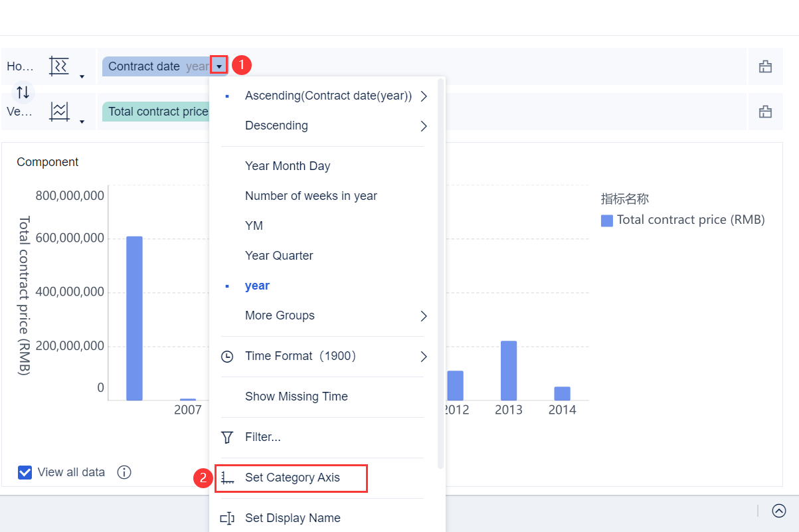The height and width of the screenshot is (532, 799).
Task: Click the vertical axis row settings icon
Action: point(765,112)
